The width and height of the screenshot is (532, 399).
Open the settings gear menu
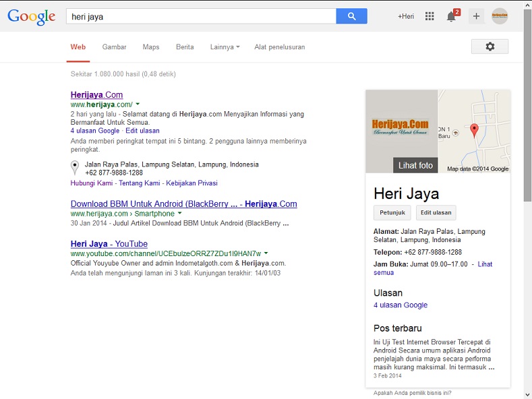pos(490,47)
